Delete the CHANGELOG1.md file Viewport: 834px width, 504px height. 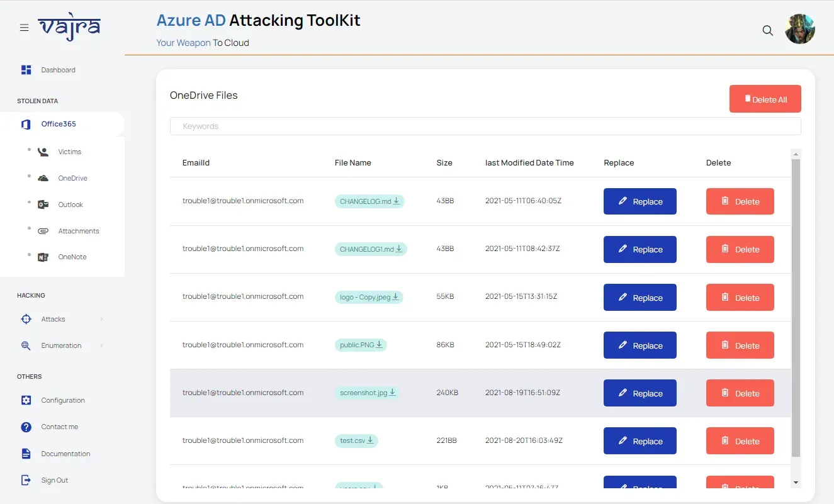[740, 249]
